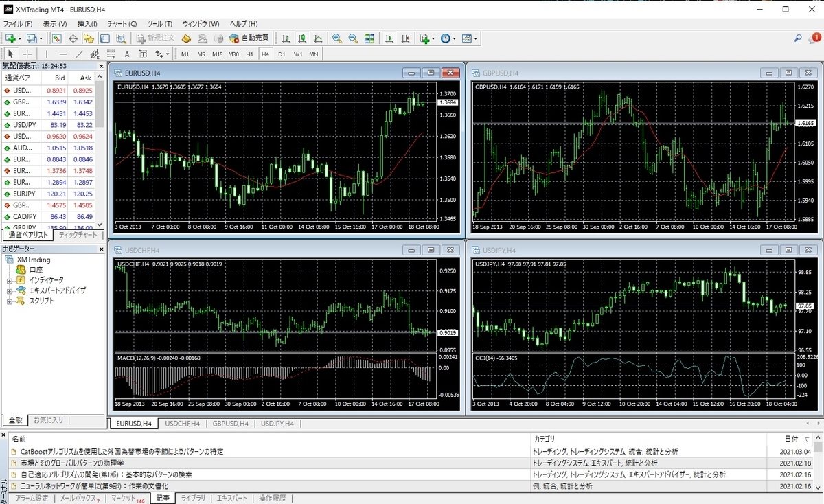Switch timeframe to D1
824x504 pixels.
[x=282, y=54]
